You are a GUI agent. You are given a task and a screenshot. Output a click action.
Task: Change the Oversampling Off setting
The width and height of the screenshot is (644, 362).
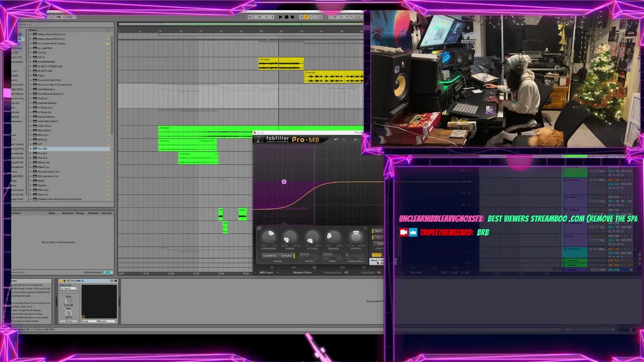[x=346, y=273]
